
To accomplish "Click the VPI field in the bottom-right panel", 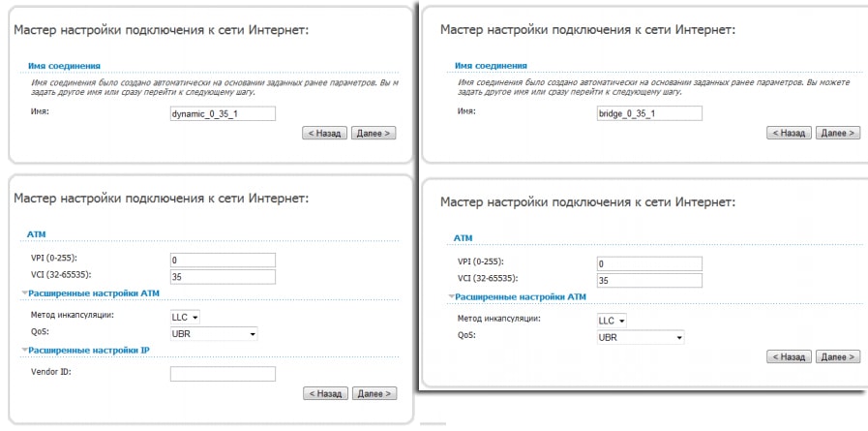I will (649, 263).
